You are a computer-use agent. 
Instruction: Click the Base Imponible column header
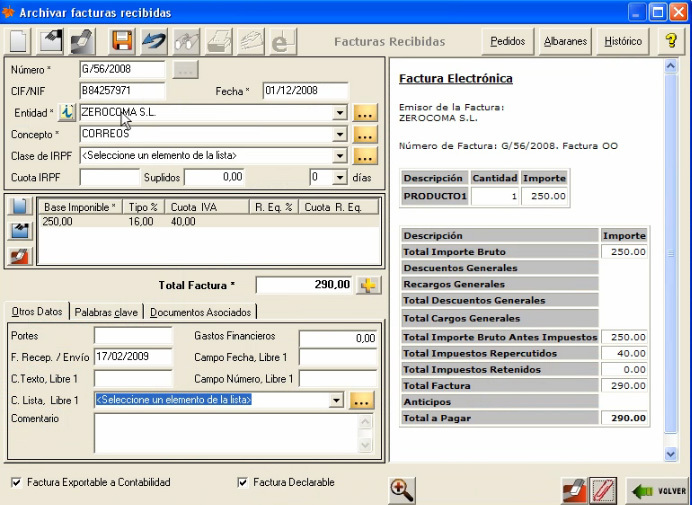point(81,207)
